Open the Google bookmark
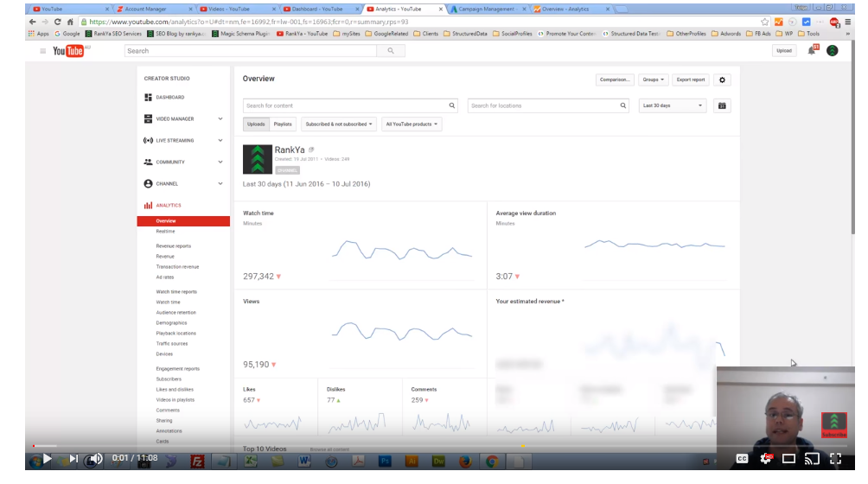 67,34
